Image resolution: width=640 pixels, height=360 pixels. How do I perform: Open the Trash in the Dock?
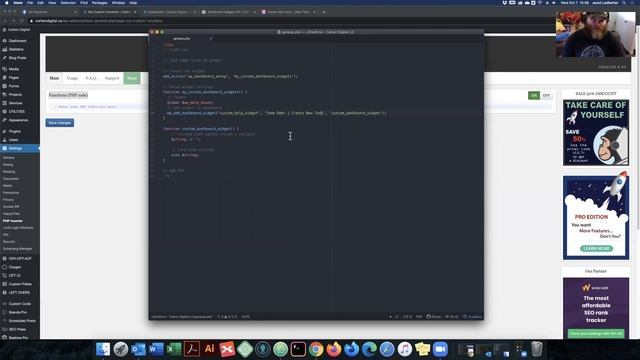pos(537,349)
